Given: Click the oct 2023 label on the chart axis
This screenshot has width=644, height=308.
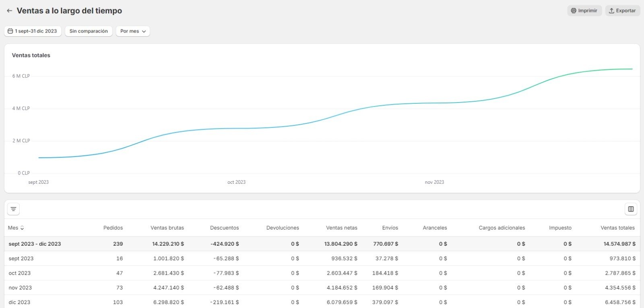Looking at the screenshot, I should (236, 182).
